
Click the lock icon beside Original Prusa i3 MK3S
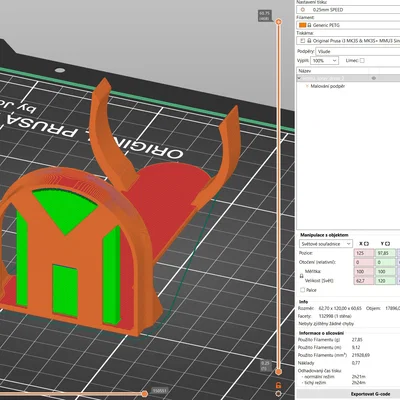[x=309, y=41]
